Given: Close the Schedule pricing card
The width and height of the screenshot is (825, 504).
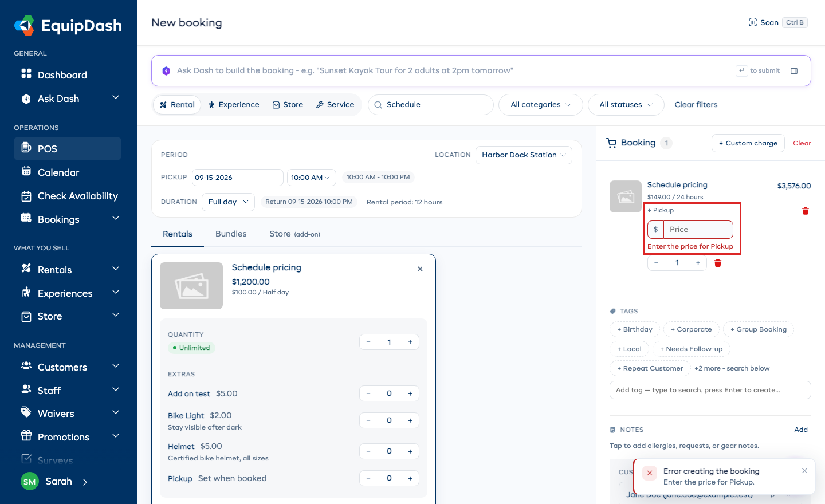Looking at the screenshot, I should (x=420, y=269).
